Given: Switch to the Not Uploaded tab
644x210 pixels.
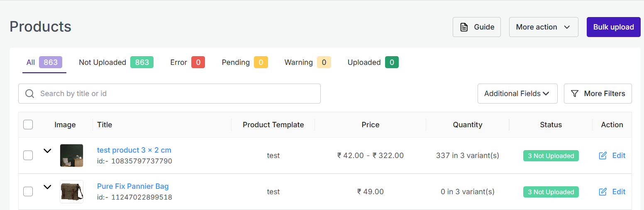Looking at the screenshot, I should pyautogui.click(x=116, y=62).
